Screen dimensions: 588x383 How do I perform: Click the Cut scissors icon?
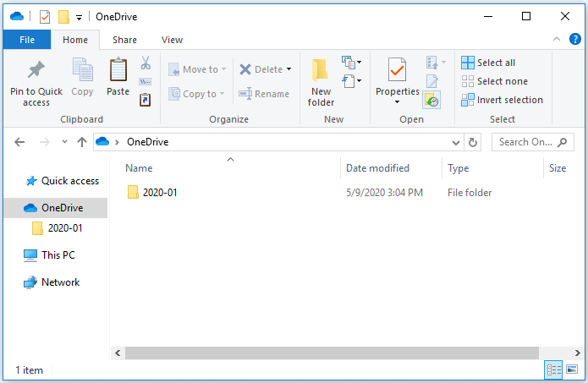(146, 63)
